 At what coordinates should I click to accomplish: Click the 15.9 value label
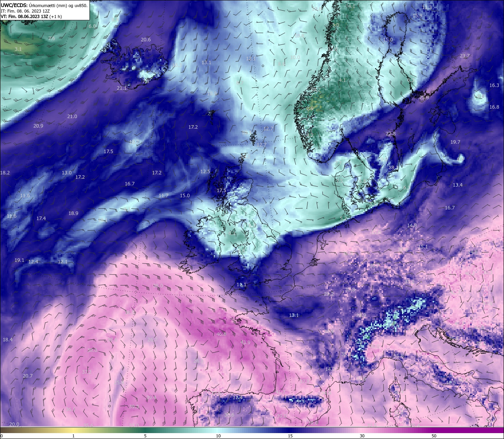(x=417, y=15)
